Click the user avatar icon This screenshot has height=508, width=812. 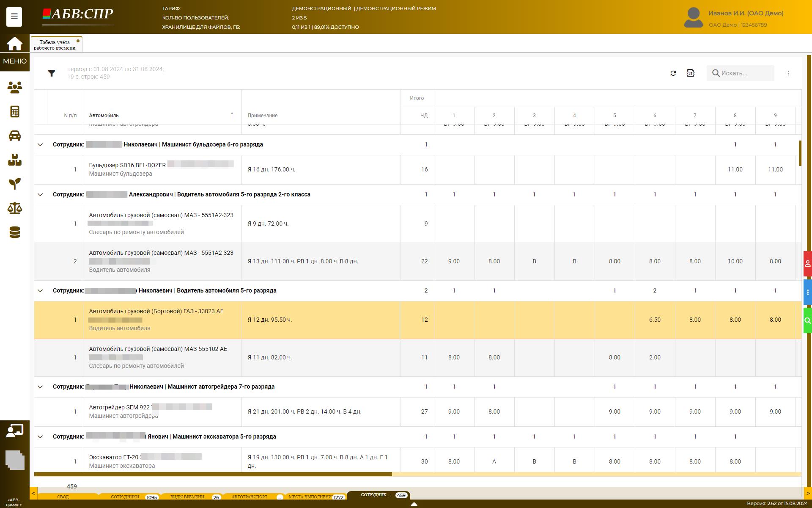click(694, 18)
